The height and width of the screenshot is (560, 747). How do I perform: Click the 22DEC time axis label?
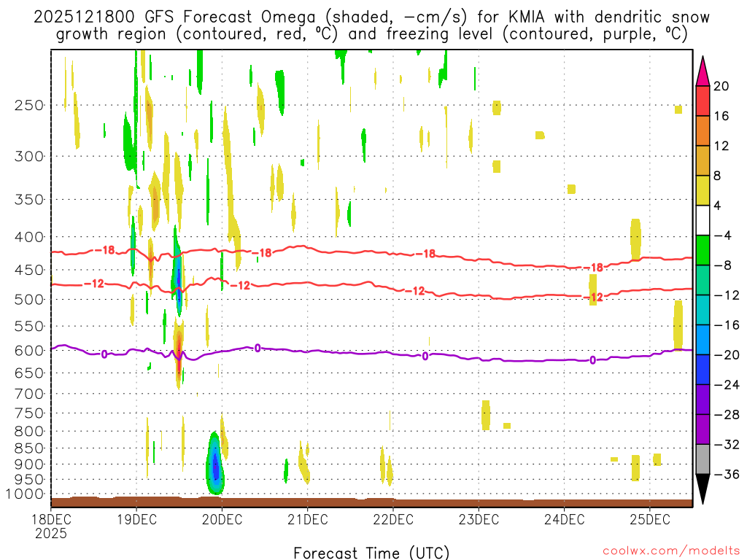tap(393, 519)
